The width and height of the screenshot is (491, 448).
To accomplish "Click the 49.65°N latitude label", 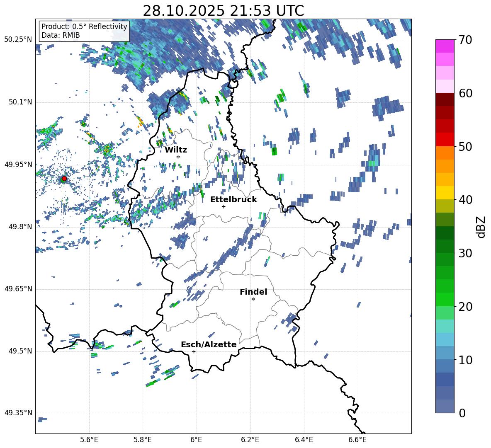I will (x=18, y=289).
